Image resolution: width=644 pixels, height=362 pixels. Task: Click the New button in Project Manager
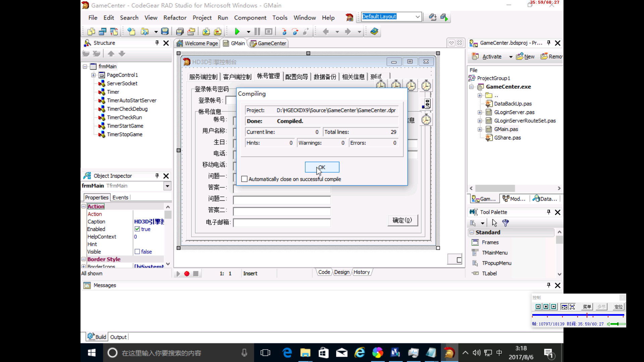click(525, 57)
